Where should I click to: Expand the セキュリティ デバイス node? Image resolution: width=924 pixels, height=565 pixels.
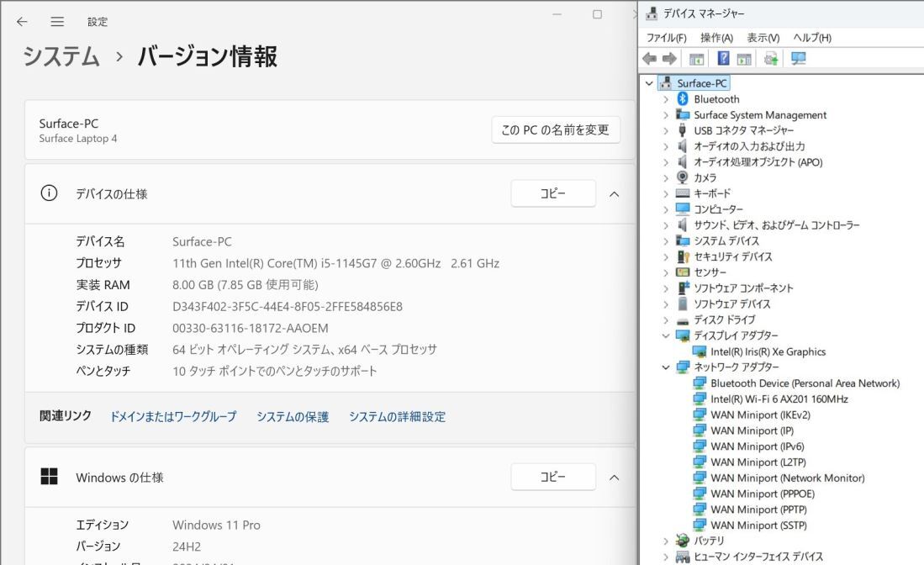point(666,257)
